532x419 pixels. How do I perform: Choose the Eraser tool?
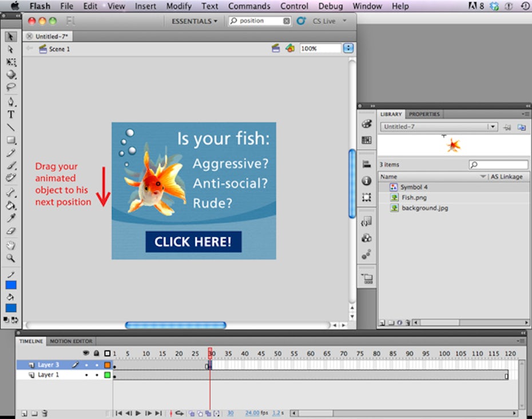[11, 232]
